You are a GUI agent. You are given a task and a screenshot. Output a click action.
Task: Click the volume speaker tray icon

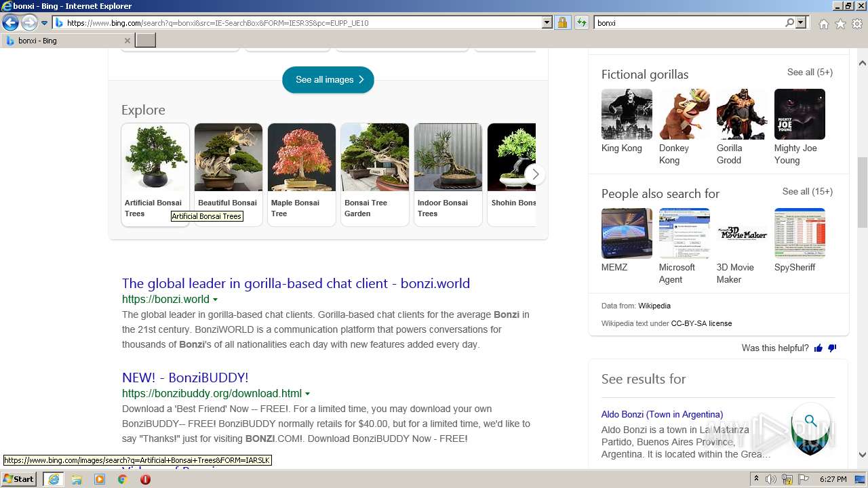tap(771, 479)
